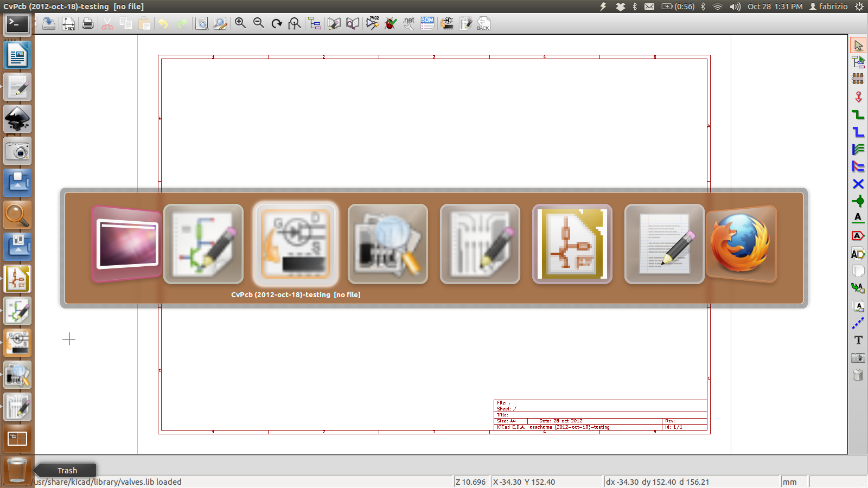Click the BACK import footprint fields icon
868x488 pixels.
click(x=483, y=23)
